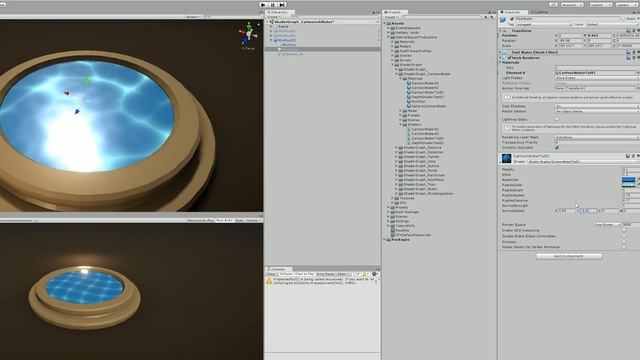The height and width of the screenshot is (360, 640).
Task: Open the RippleColor color swatch
Action: coord(629,185)
